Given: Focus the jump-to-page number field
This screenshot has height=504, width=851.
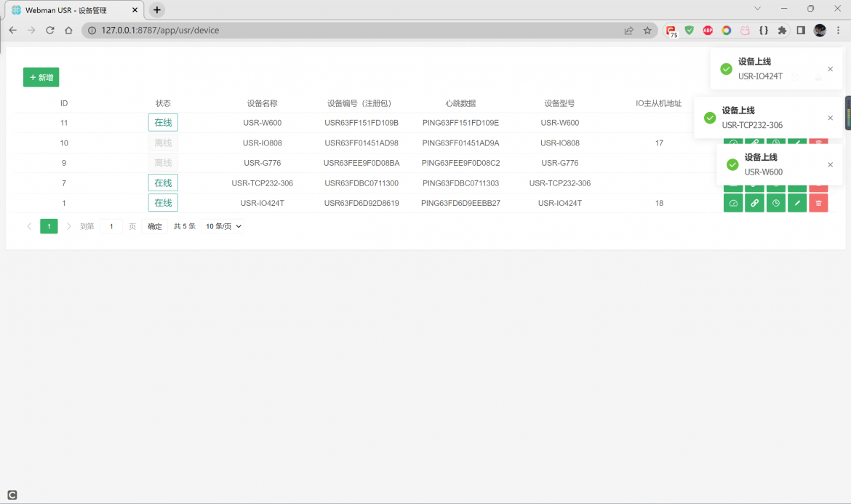Looking at the screenshot, I should 111,226.
